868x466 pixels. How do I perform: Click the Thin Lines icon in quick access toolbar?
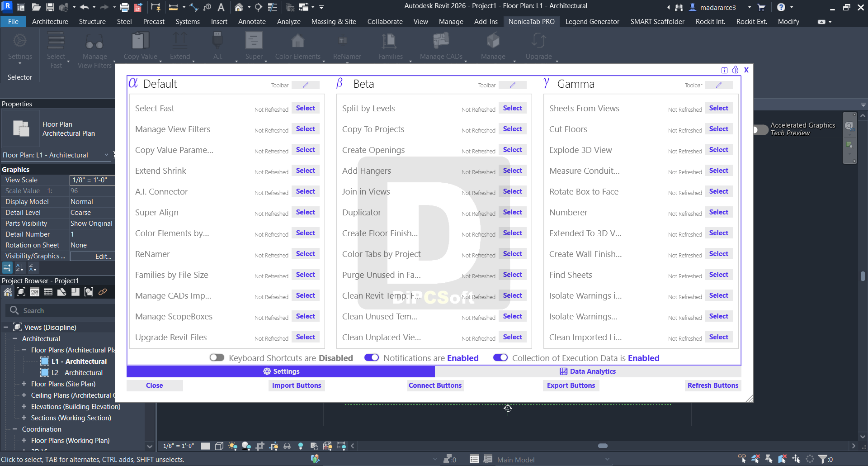pyautogui.click(x=273, y=7)
